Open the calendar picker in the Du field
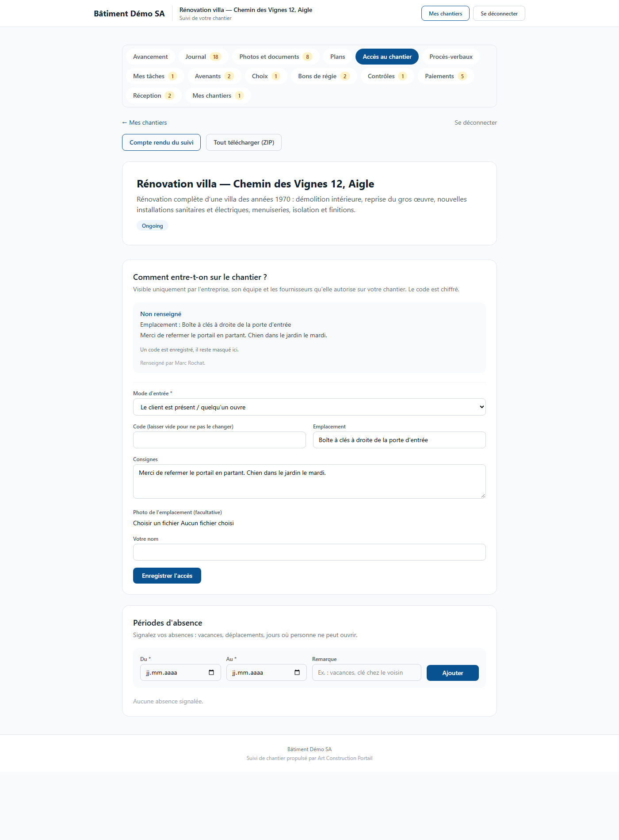This screenshot has height=840, width=619. 211,672
